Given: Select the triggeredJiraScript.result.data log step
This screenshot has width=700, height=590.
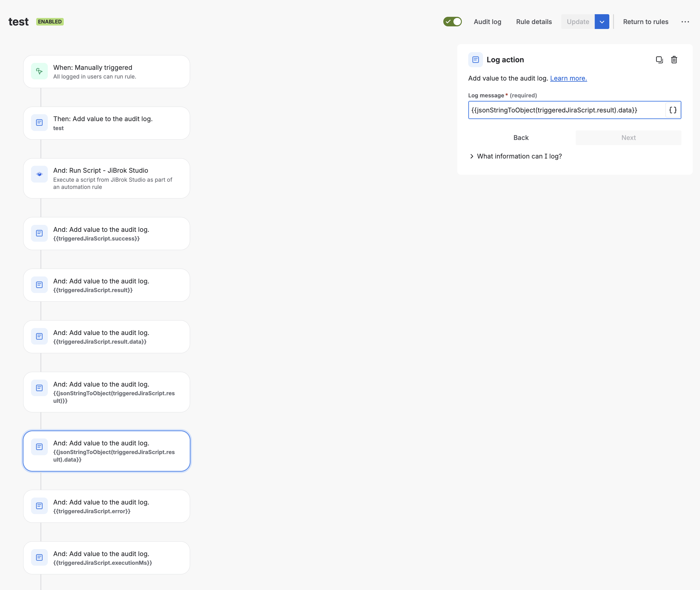Looking at the screenshot, I should (106, 336).
